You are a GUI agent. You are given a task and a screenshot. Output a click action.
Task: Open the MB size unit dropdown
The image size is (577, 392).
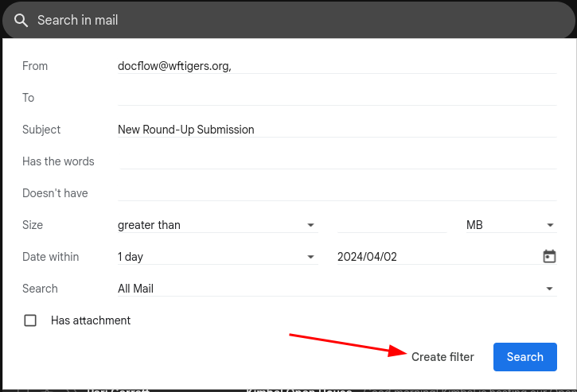[x=511, y=225]
